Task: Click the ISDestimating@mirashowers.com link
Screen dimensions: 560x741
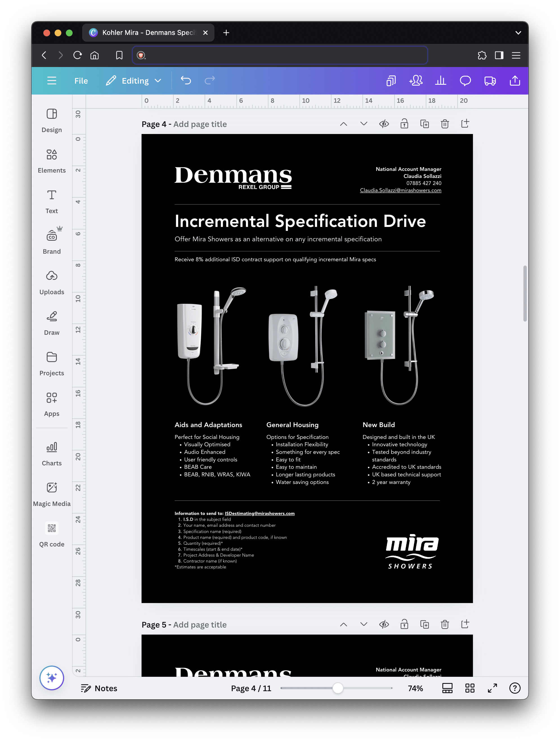Action: coord(259,513)
